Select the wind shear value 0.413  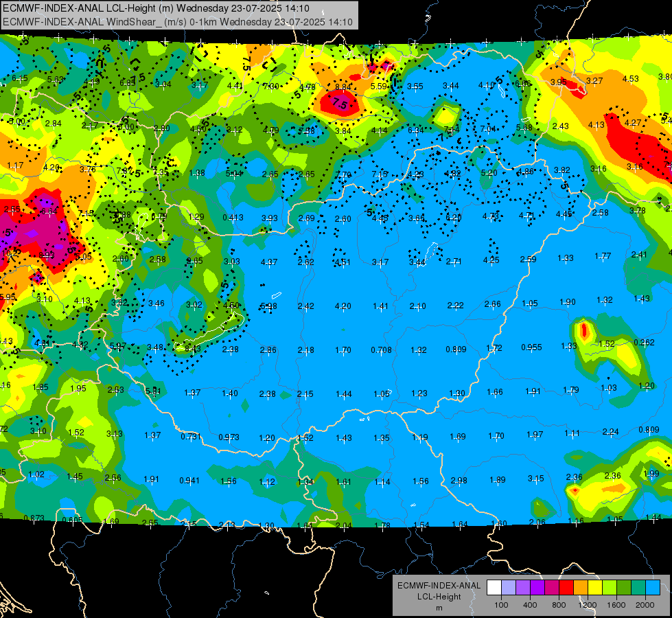coord(233,218)
